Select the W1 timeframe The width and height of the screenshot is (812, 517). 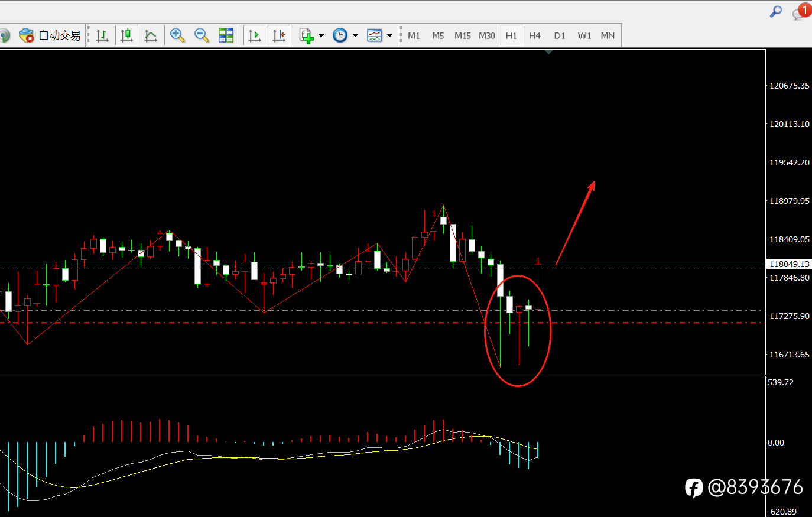tap(584, 35)
